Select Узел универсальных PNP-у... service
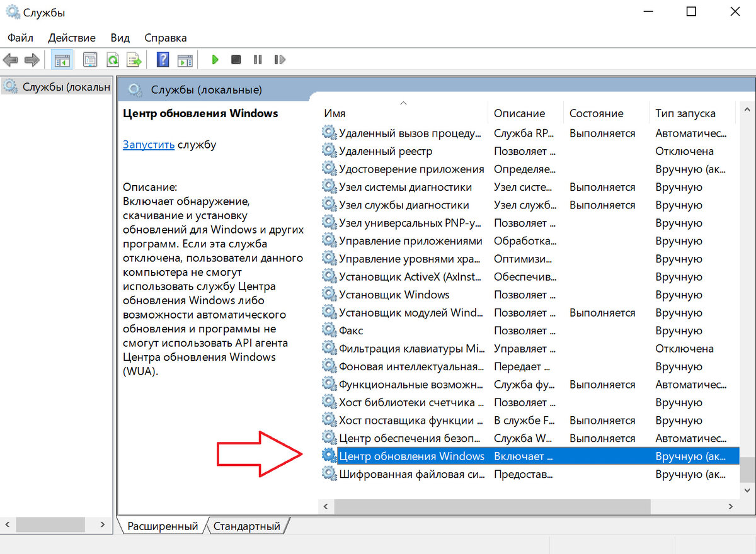The height and width of the screenshot is (554, 756). 411,222
